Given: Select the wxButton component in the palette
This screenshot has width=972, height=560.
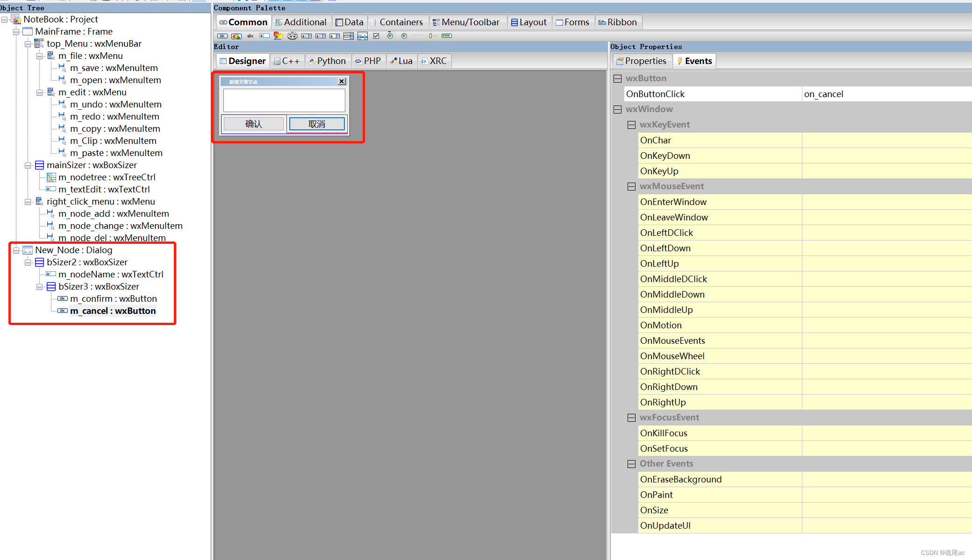Looking at the screenshot, I should coord(222,36).
